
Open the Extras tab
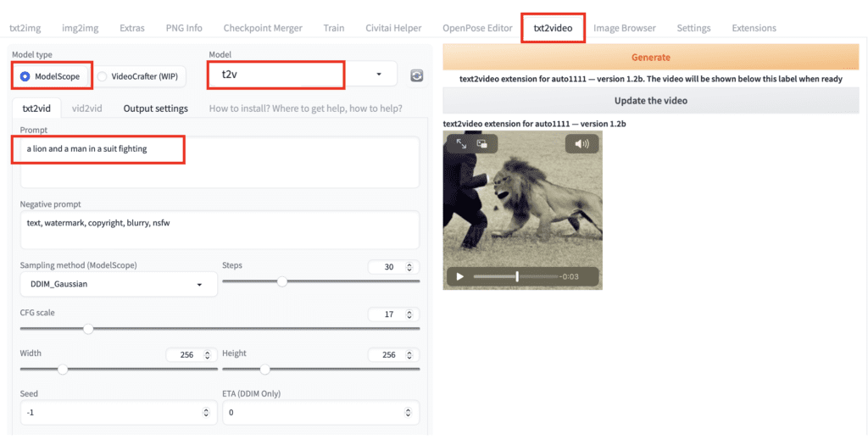131,28
